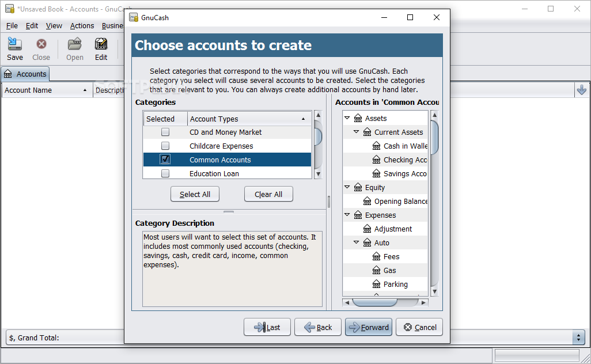Click the Equity account icon
This screenshot has height=364, width=591.
pyautogui.click(x=358, y=188)
